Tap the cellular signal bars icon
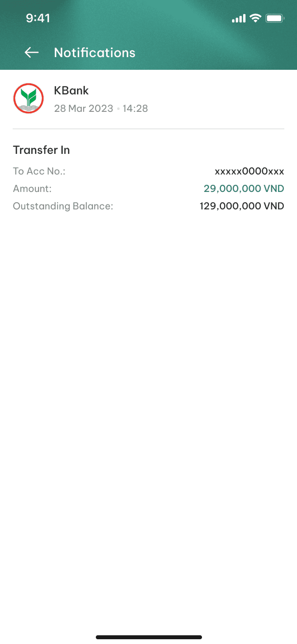 tap(239, 19)
